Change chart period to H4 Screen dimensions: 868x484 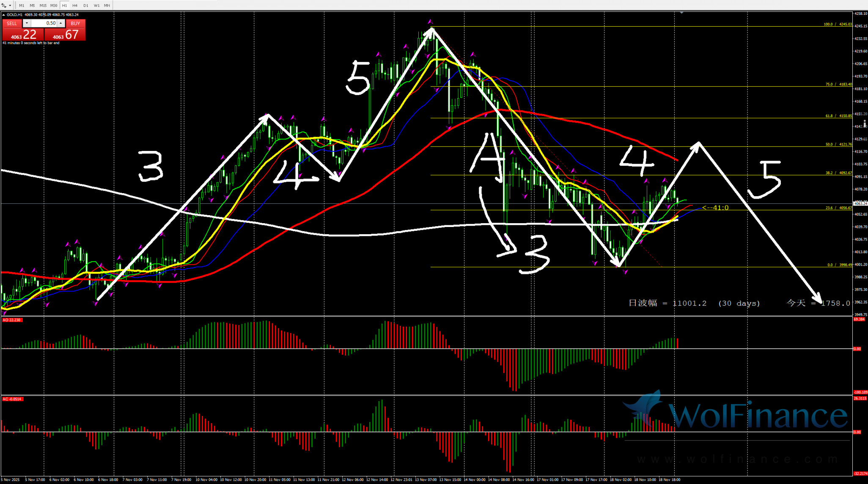pos(75,5)
